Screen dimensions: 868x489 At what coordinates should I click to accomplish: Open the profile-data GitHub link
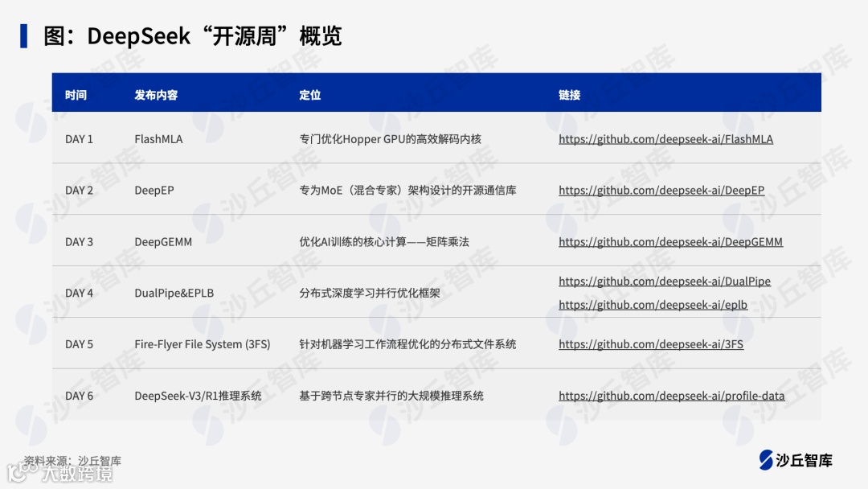[671, 396]
